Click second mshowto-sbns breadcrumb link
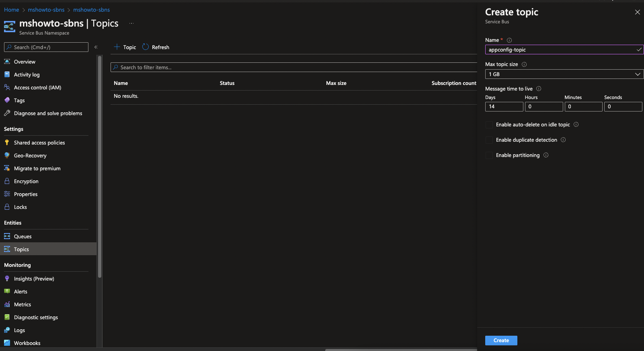This screenshot has width=644, height=351. [x=91, y=10]
